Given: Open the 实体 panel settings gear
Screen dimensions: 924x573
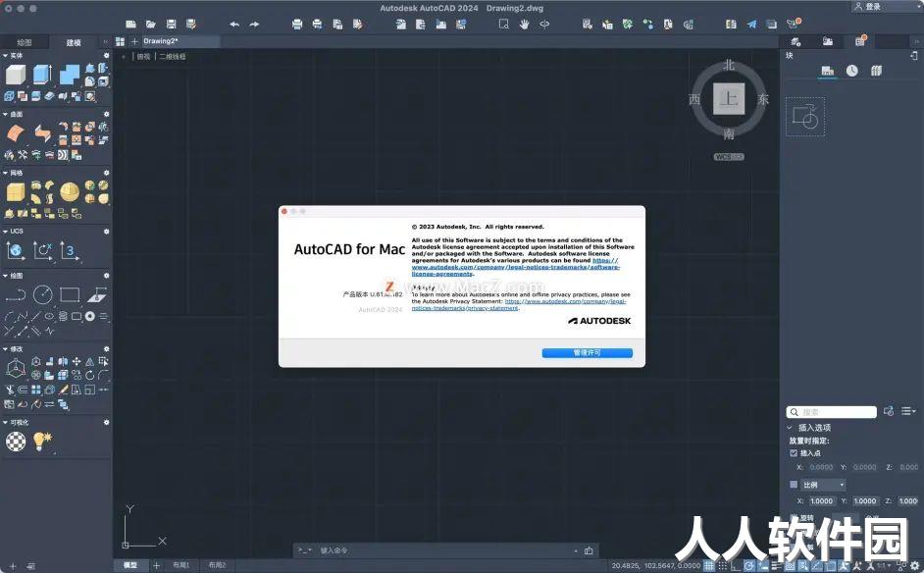Looking at the screenshot, I should [107, 55].
